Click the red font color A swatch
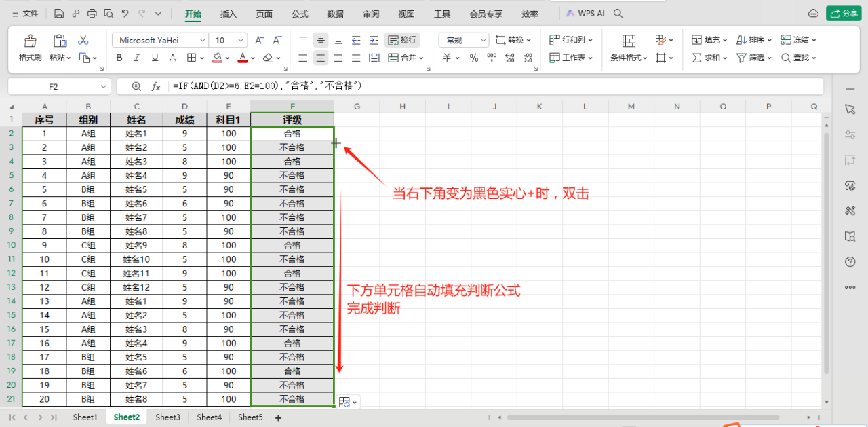Screen dimensions: 868x427 pos(243,58)
